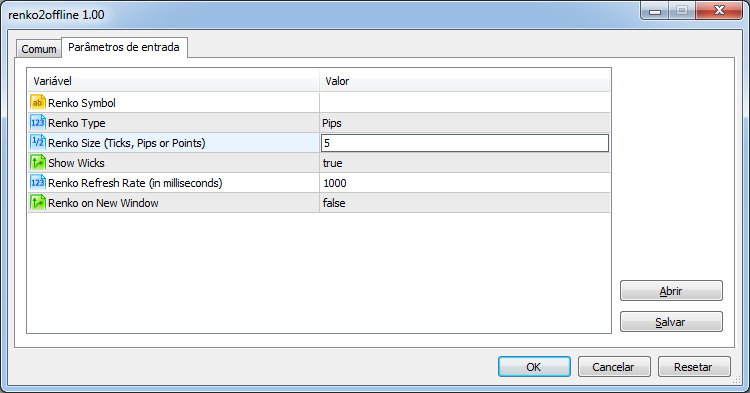Screen dimensions: 750x393
Task: Close the renko2offline dialog window
Action: click(x=719, y=11)
